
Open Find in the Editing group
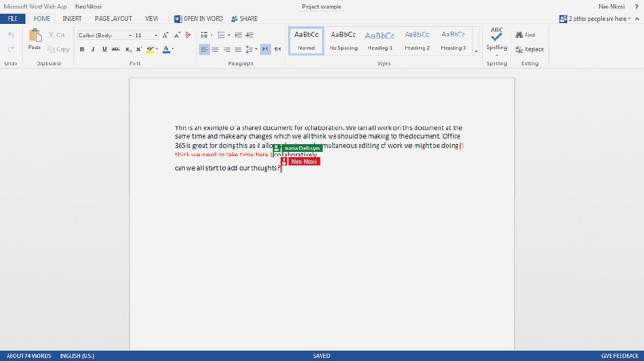pos(526,36)
